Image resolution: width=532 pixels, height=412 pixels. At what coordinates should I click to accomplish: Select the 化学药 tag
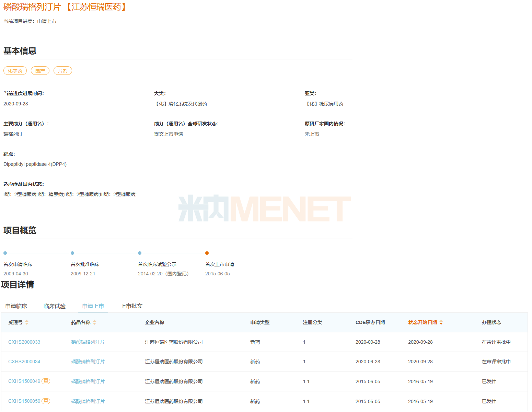click(15, 71)
